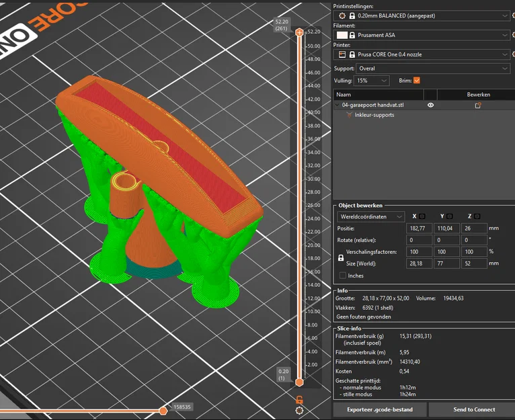Click the mirror icon next to Z
The height and width of the screenshot is (420, 515).
477,216
